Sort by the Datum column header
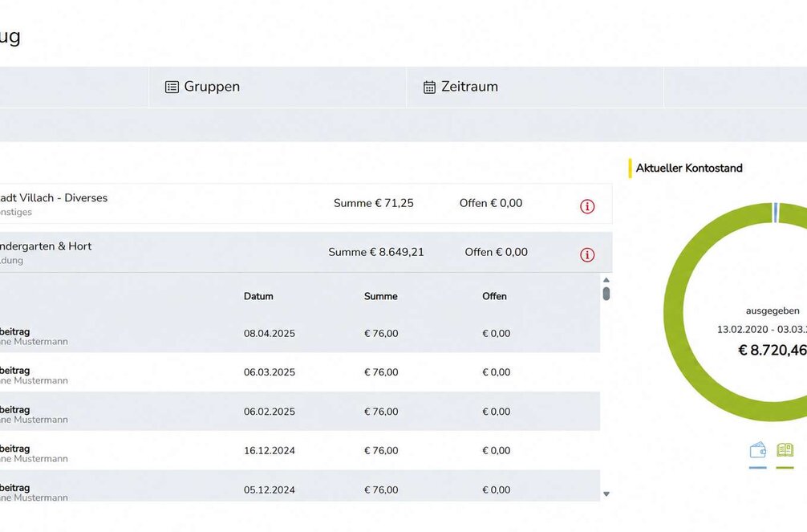The height and width of the screenshot is (532, 807). 258,296
